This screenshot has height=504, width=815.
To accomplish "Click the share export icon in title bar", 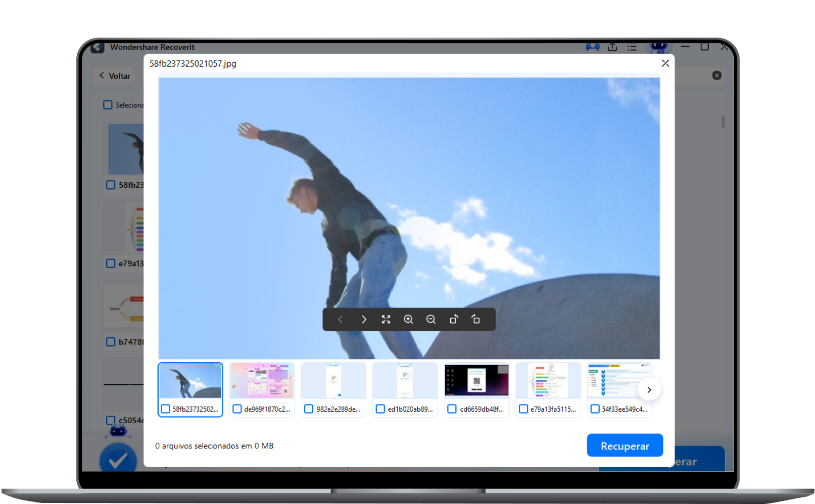I will coord(612,47).
